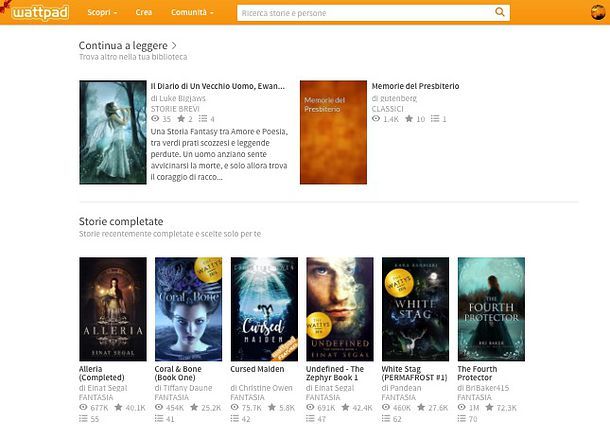This screenshot has width=610, height=439.
Task: Click the chapter list icon showing 47
Action: (x=310, y=418)
